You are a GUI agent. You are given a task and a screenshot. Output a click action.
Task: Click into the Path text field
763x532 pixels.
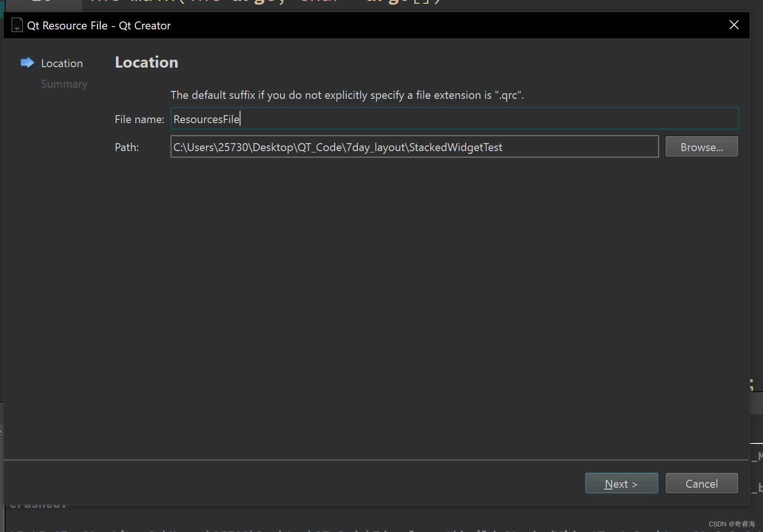(x=414, y=147)
